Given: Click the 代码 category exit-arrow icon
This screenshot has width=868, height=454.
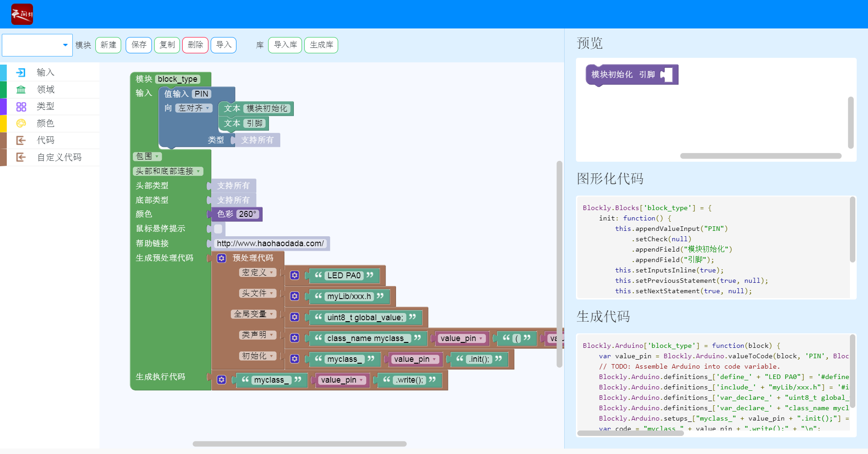Looking at the screenshot, I should point(21,140).
